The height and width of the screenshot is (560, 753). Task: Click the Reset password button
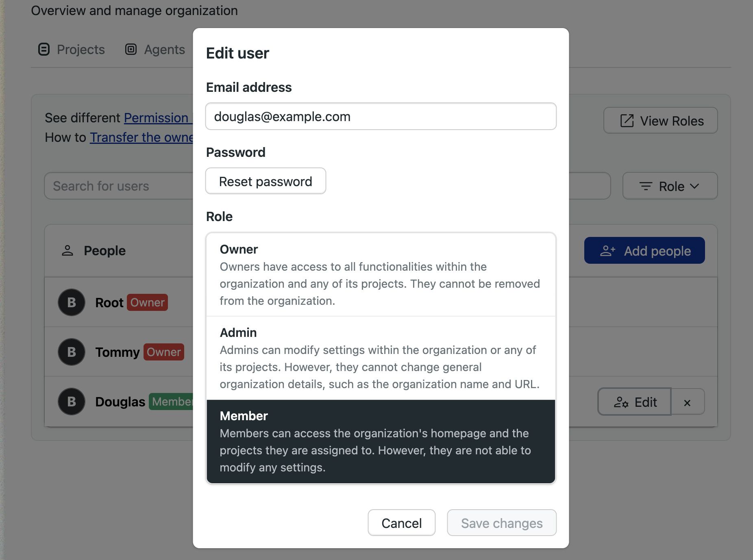click(x=266, y=181)
